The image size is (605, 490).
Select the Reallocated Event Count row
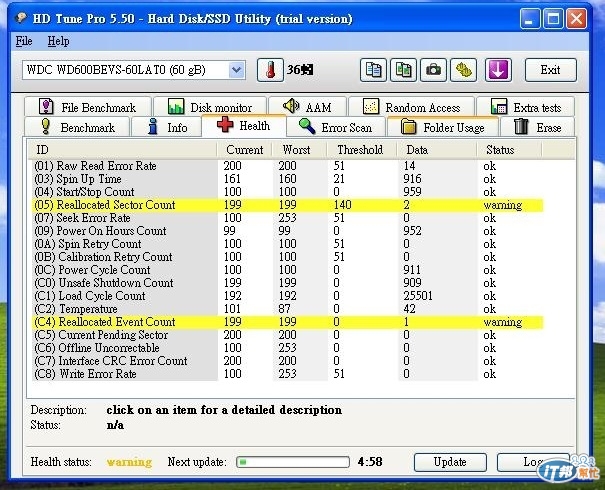287,322
